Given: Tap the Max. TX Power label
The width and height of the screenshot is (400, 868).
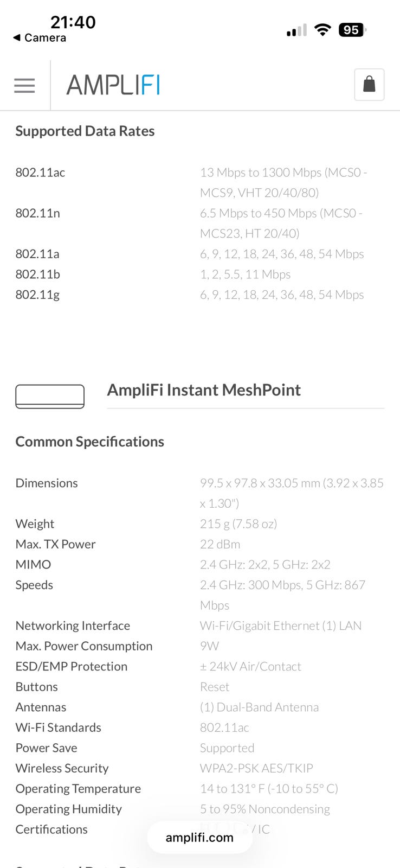Looking at the screenshot, I should click(55, 544).
